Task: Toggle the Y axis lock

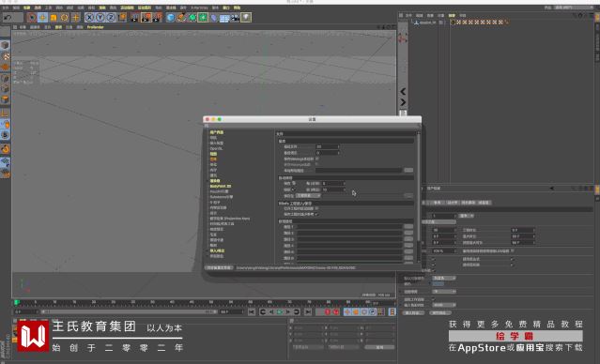Action: pyautogui.click(x=100, y=18)
